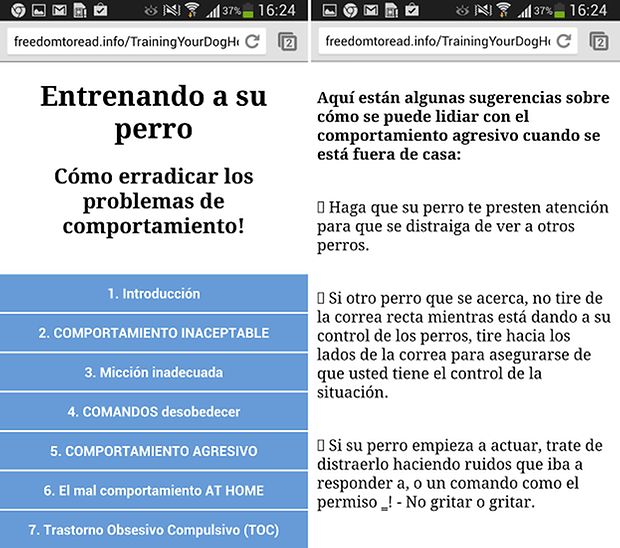Tap the document notification icon in left status bar
Viewport: 620px width, 548px height.
click(80, 10)
